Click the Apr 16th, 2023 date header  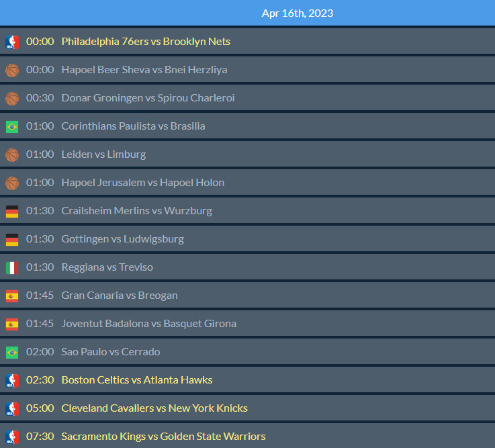(298, 13)
